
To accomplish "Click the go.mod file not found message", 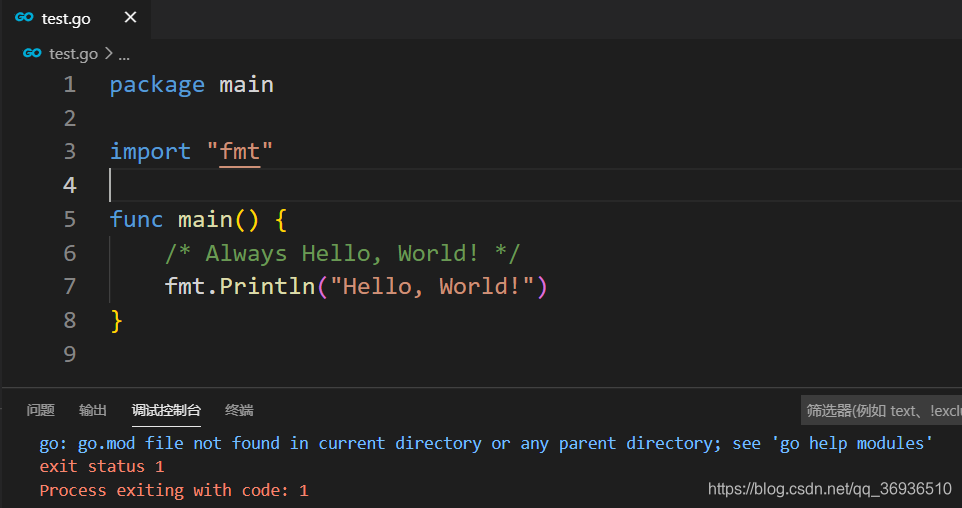I will [x=486, y=443].
